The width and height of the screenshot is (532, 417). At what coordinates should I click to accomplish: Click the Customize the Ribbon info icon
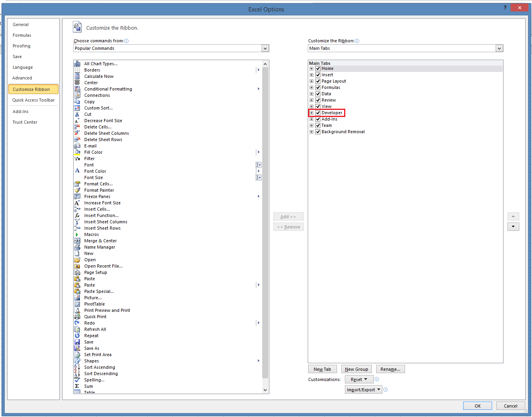pos(357,41)
